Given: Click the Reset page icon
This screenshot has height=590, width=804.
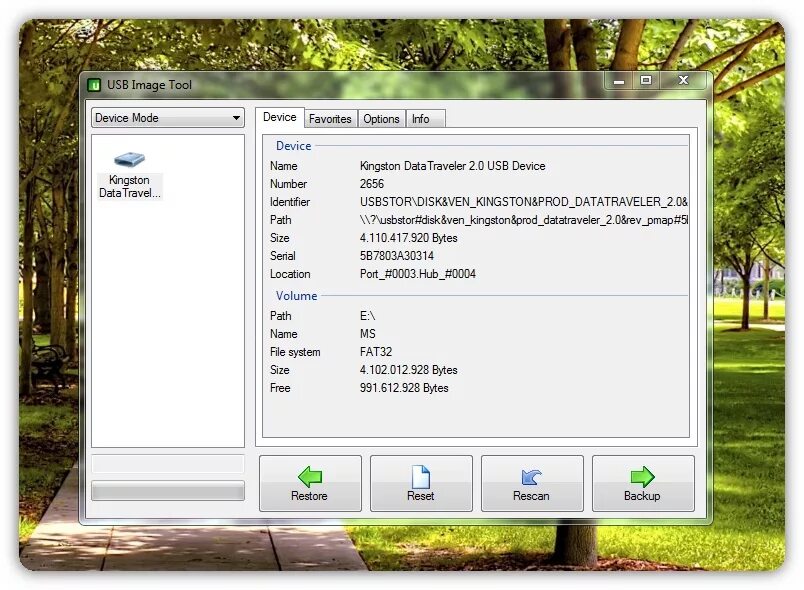Looking at the screenshot, I should point(420,477).
